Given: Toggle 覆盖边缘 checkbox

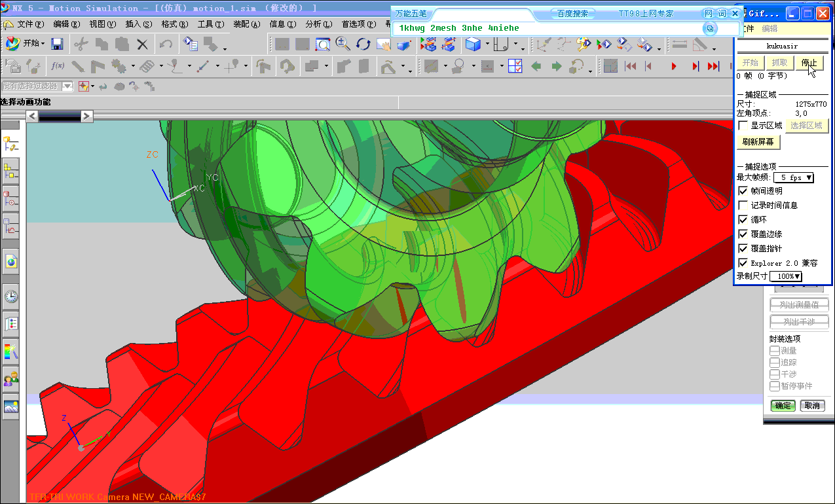Looking at the screenshot, I should [743, 234].
